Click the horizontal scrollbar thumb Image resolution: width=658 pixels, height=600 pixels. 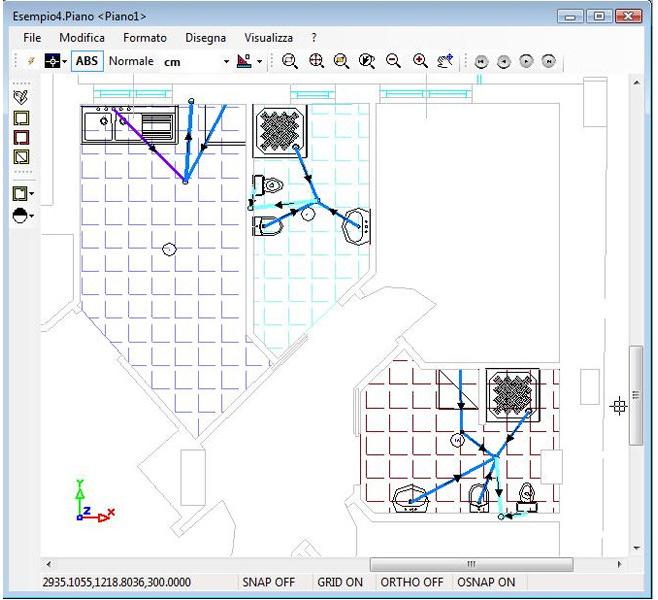[x=470, y=564]
